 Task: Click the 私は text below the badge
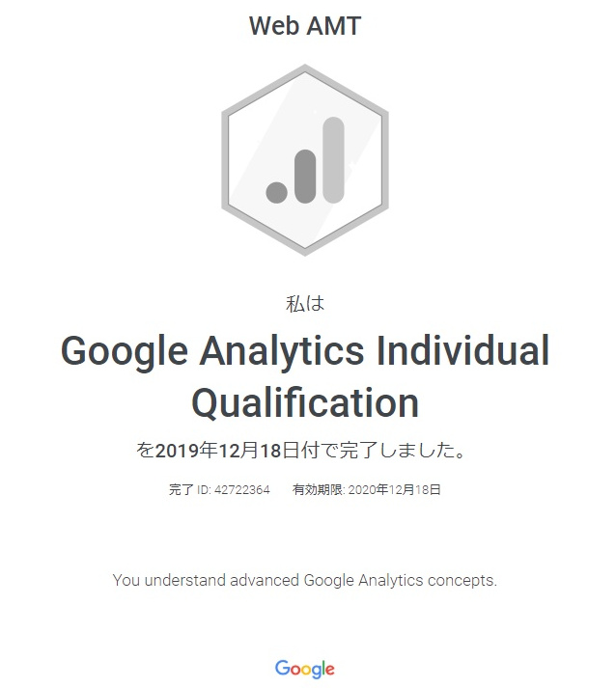click(305, 303)
